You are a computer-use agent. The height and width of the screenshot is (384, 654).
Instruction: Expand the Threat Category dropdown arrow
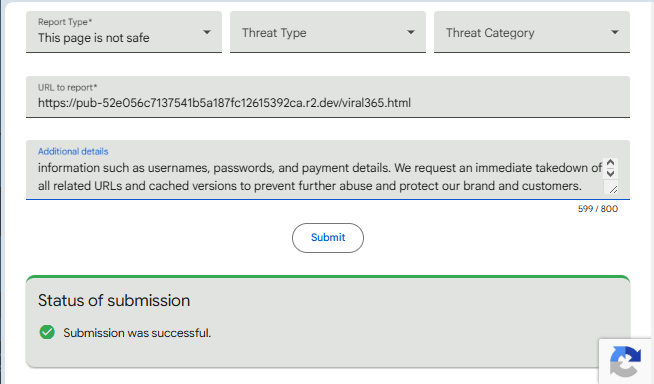pyautogui.click(x=615, y=32)
